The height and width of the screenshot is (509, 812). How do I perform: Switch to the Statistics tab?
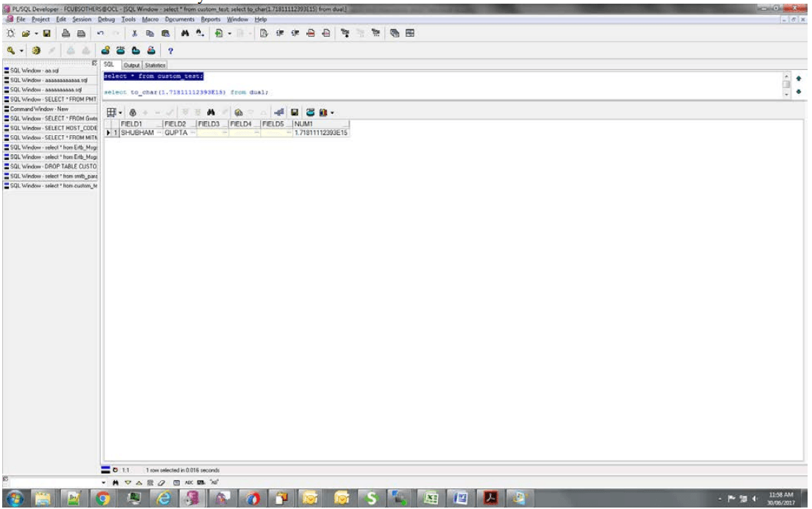[x=155, y=65]
